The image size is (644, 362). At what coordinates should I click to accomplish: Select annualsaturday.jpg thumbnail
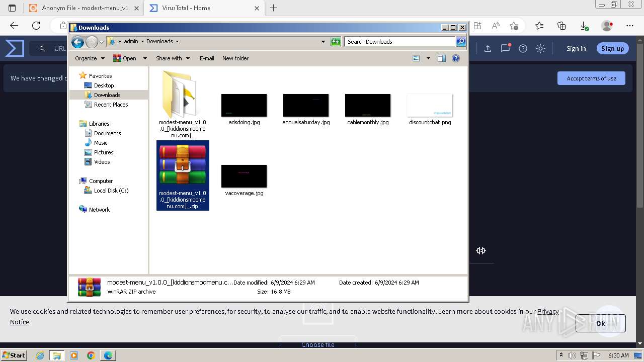click(x=306, y=106)
